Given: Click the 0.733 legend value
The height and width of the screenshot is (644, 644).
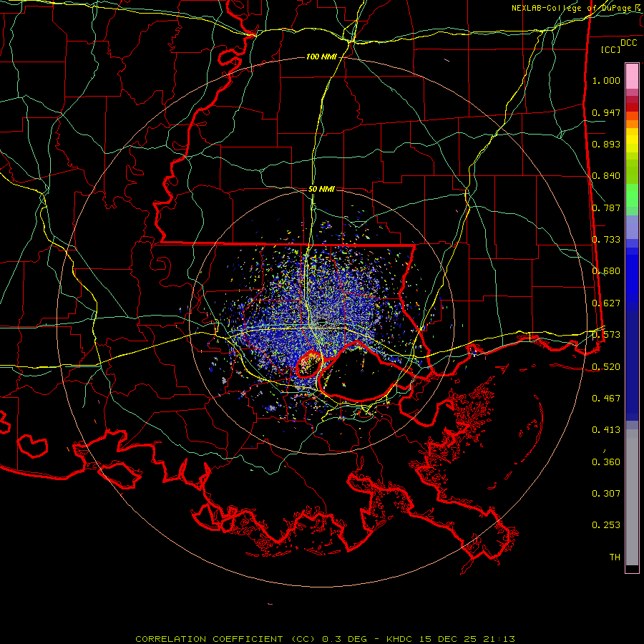Looking at the screenshot, I should (x=606, y=240).
